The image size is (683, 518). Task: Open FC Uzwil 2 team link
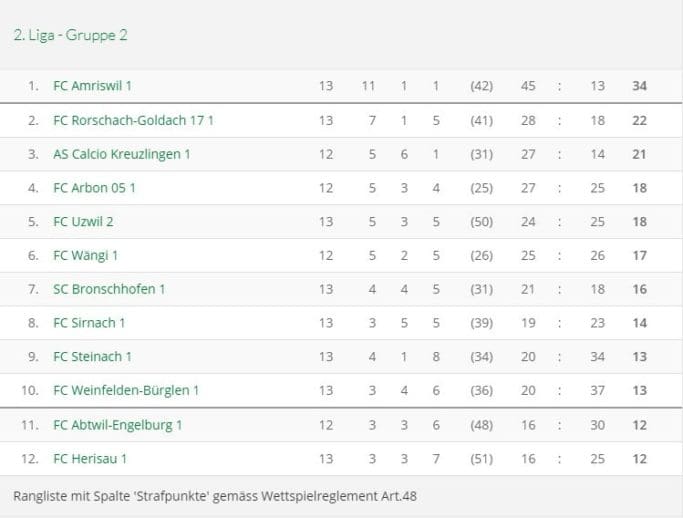pos(83,222)
